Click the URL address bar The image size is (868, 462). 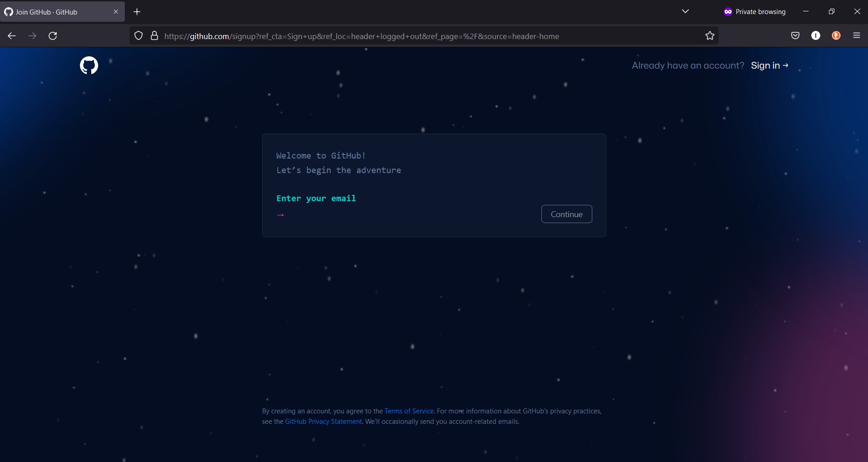click(x=409, y=36)
